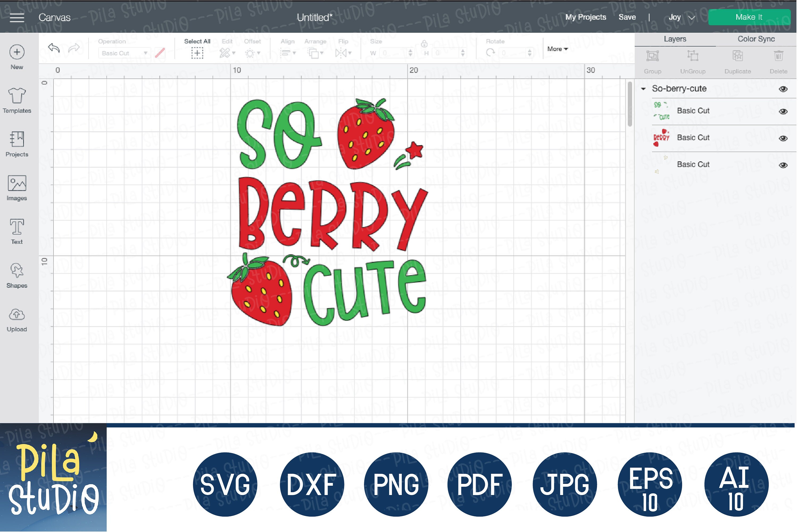Click the red Operation color swatch

pyautogui.click(x=160, y=53)
